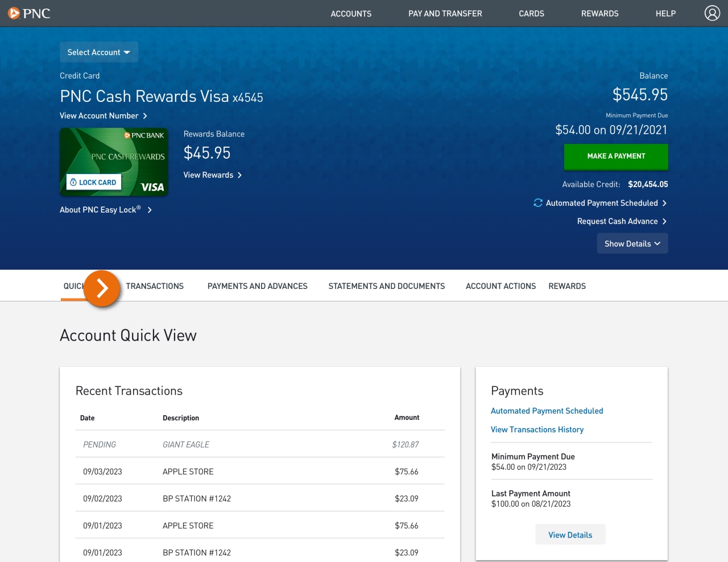Click the credit card thumbnail image
This screenshot has width=728, height=562.
tap(114, 154)
